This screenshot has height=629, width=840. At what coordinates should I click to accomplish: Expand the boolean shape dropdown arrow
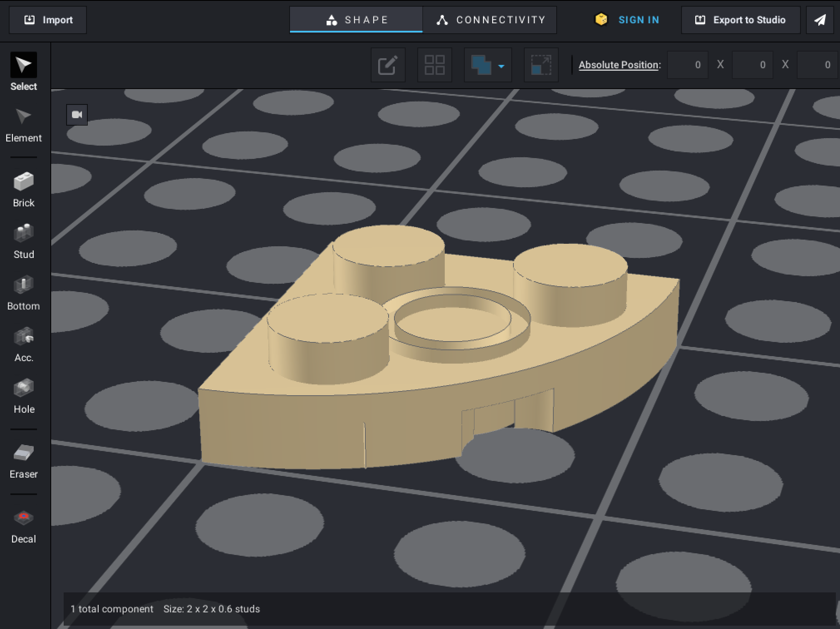[x=501, y=66]
